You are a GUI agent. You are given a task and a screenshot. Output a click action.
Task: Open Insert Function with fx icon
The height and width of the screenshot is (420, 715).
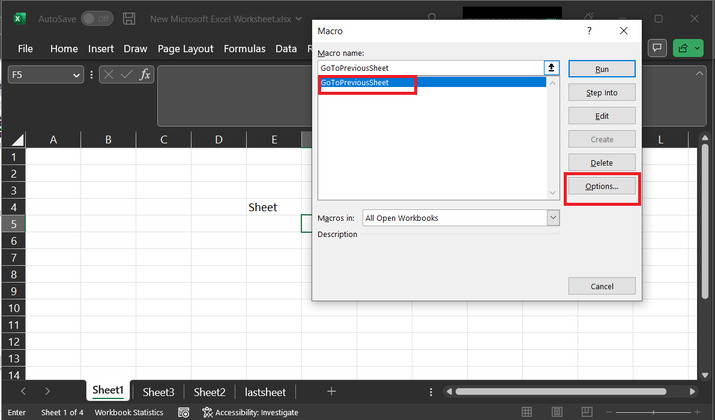[x=145, y=74]
